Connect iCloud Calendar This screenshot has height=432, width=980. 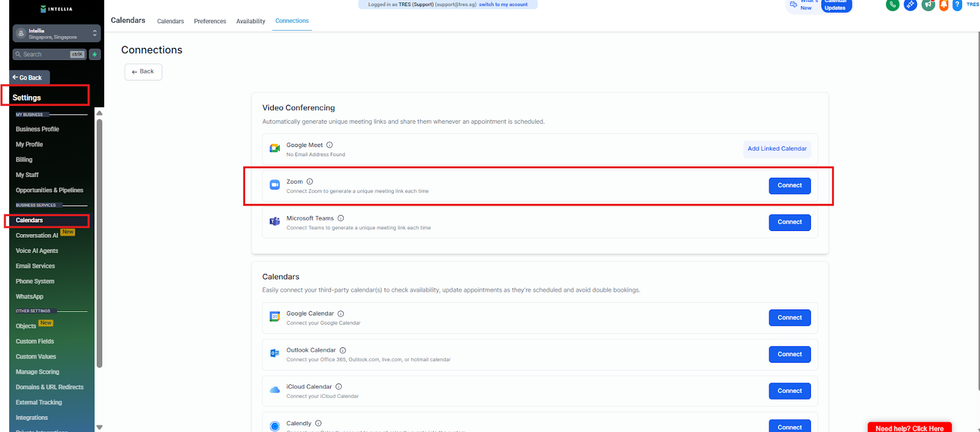(790, 391)
